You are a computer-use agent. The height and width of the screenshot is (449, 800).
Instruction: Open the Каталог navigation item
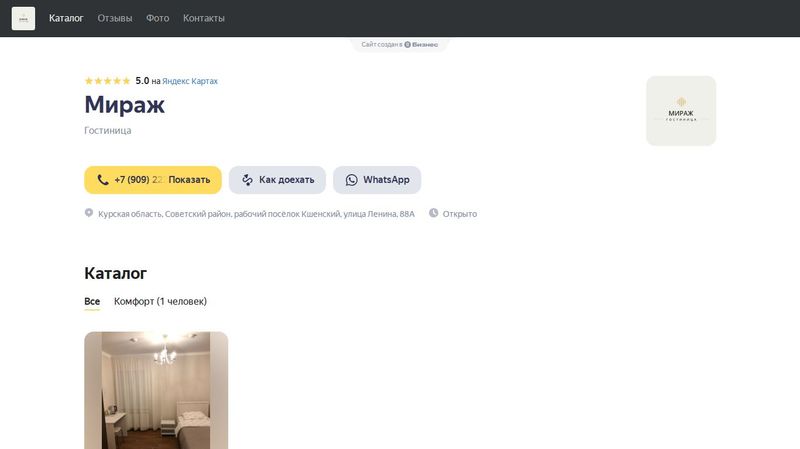(x=66, y=18)
